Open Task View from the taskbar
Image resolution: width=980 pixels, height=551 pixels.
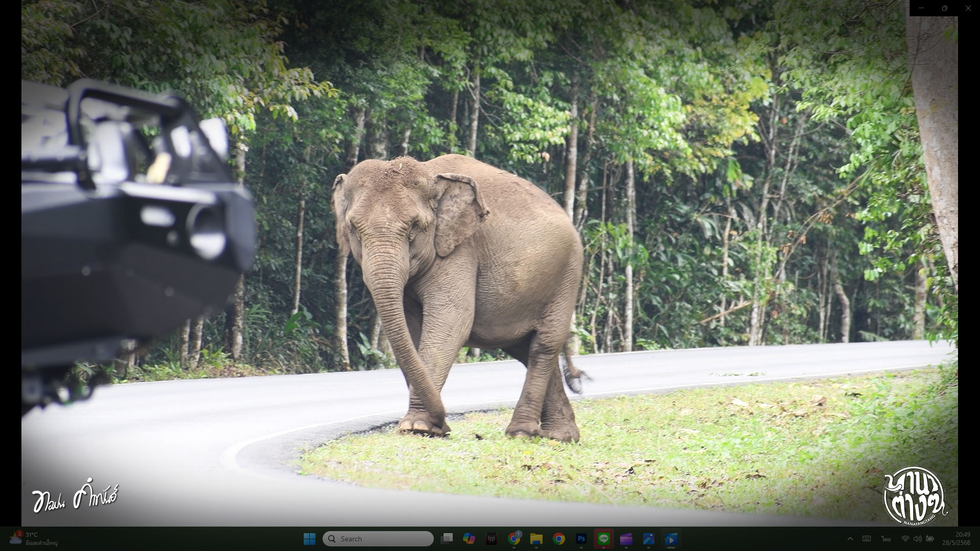click(447, 539)
